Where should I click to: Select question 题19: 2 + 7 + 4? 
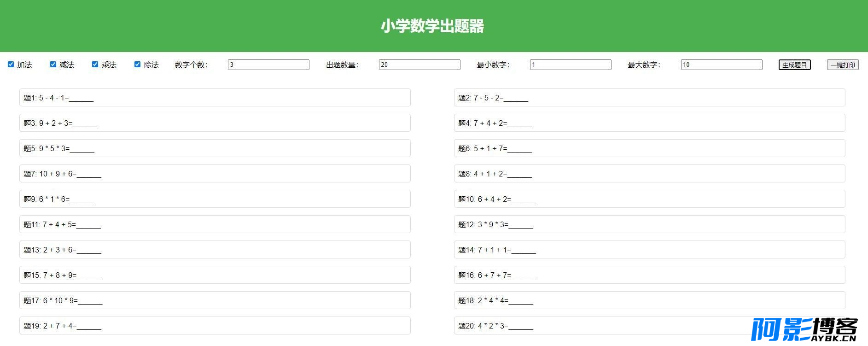[215, 326]
